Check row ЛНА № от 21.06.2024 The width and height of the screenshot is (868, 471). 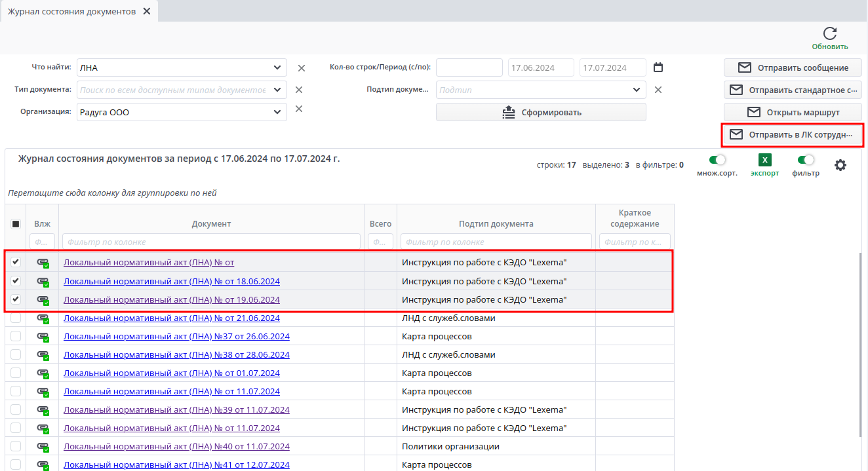(x=16, y=318)
